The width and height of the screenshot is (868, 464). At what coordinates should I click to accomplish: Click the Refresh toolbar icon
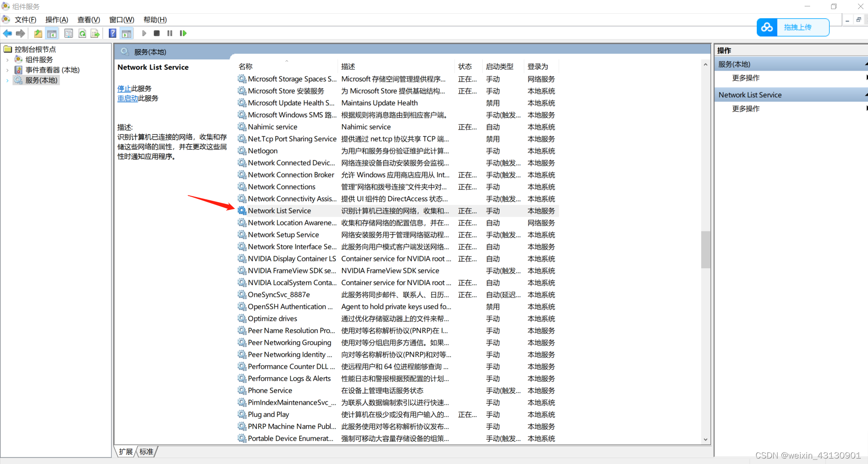82,33
